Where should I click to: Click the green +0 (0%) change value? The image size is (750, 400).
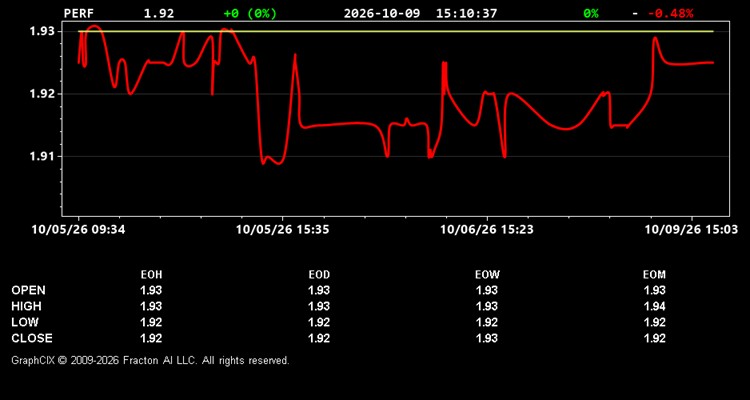pyautogui.click(x=250, y=13)
